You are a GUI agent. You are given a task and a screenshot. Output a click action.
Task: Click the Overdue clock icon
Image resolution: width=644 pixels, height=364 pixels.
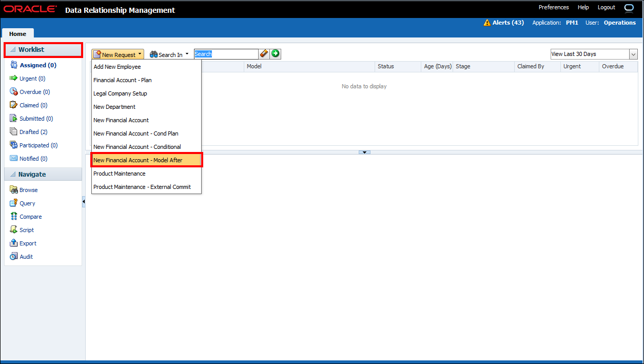pos(14,92)
